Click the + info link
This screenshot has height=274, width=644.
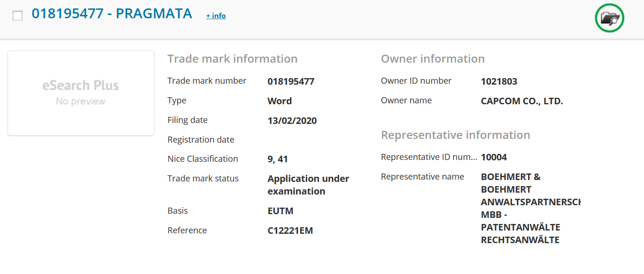(x=216, y=16)
